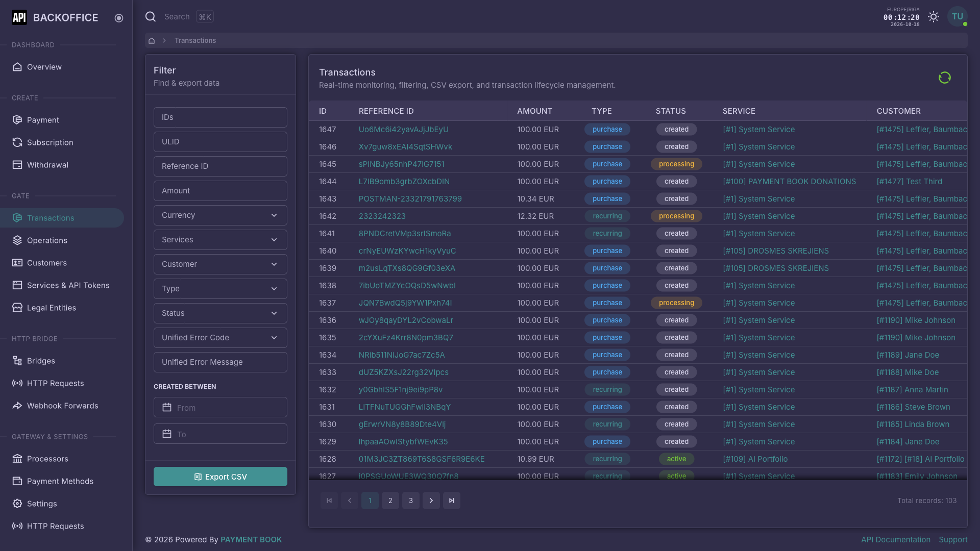Image resolution: width=980 pixels, height=551 pixels.
Task: Go to page 2 of transactions
Action: pyautogui.click(x=390, y=500)
